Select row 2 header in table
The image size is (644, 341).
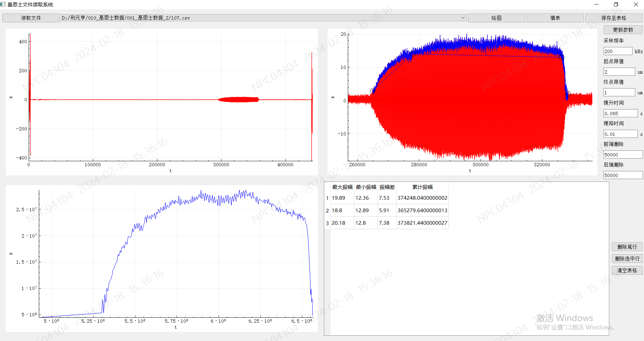327,211
